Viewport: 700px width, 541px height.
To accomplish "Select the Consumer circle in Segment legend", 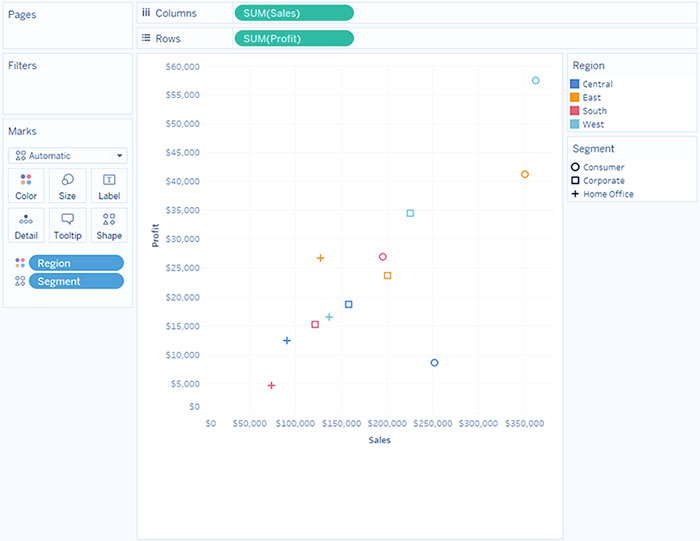I will (x=575, y=167).
